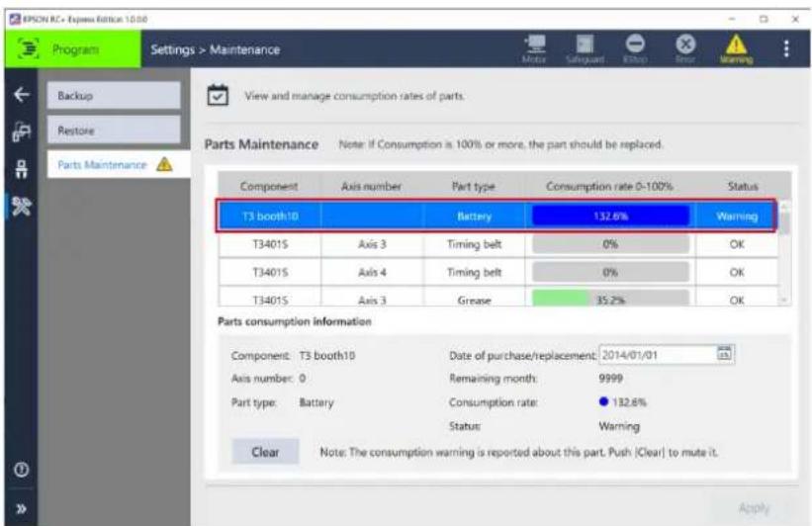Expand sidebar with double chevron icon
Screen dimensions: 812x526
click(21, 509)
